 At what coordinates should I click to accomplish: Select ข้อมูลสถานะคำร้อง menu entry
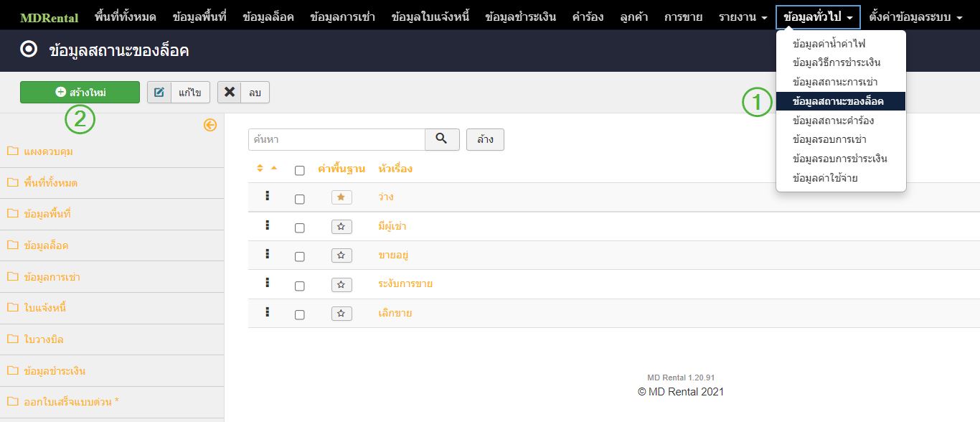pos(841,120)
